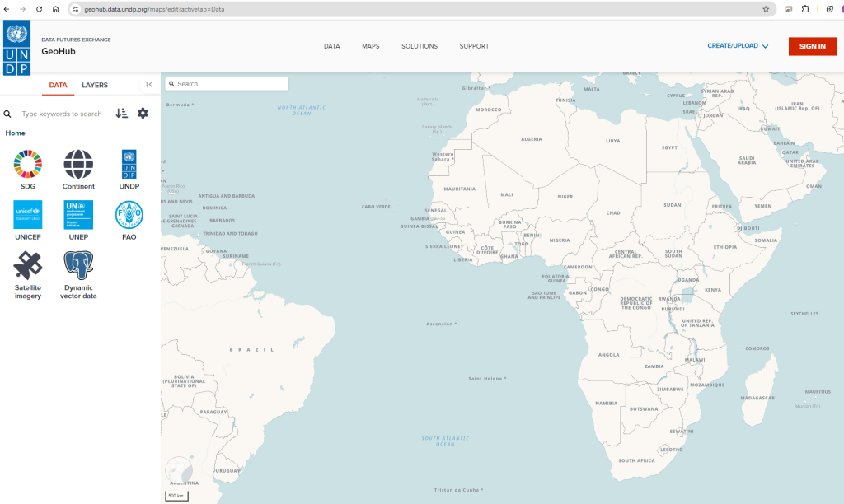Image resolution: width=844 pixels, height=504 pixels.
Task: Click the Home breadcrumb link
Action: [16, 133]
